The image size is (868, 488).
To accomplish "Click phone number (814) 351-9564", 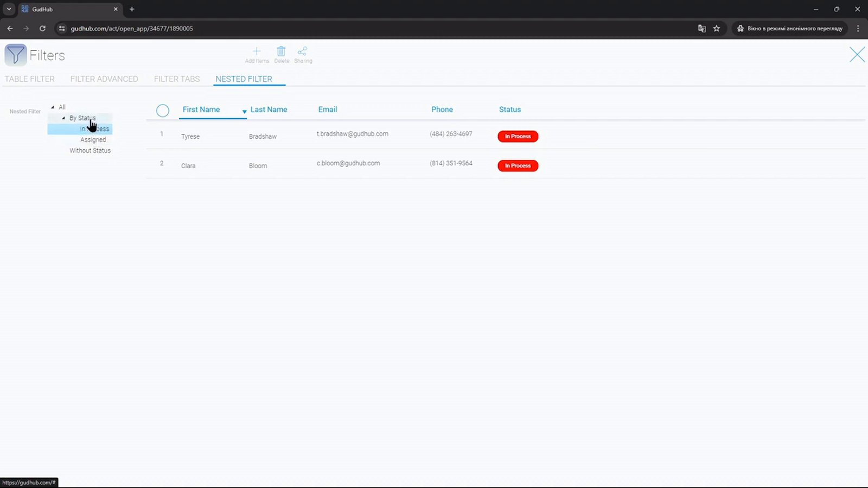I will [x=451, y=163].
